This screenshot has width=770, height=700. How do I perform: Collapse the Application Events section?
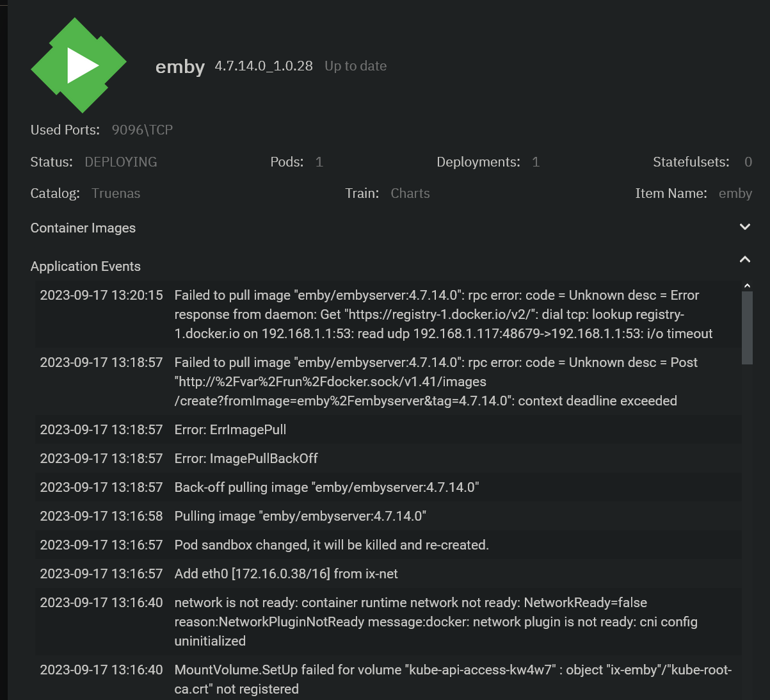[x=744, y=259]
